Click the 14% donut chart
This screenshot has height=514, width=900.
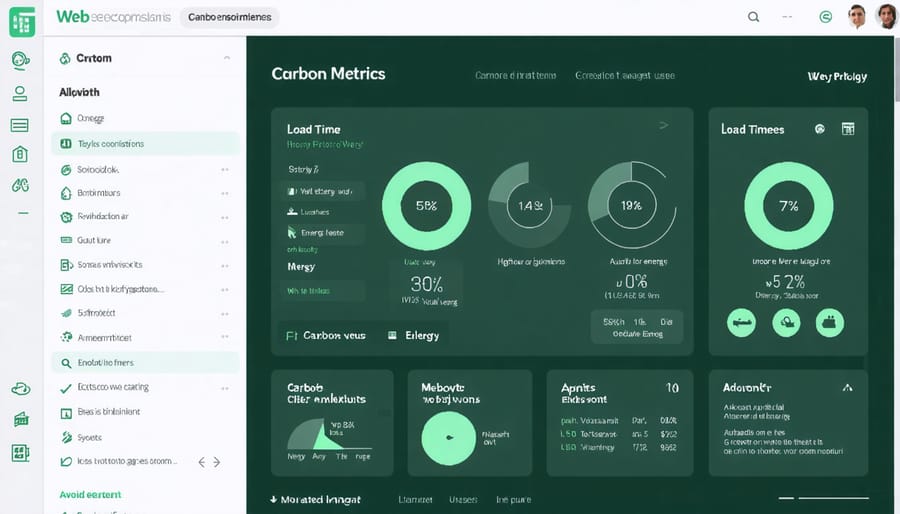tap(529, 205)
